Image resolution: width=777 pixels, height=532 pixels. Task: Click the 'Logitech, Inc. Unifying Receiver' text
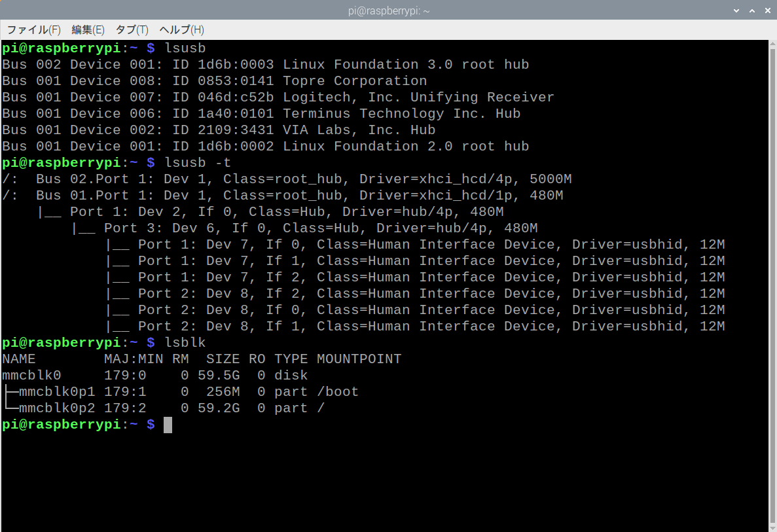point(418,97)
